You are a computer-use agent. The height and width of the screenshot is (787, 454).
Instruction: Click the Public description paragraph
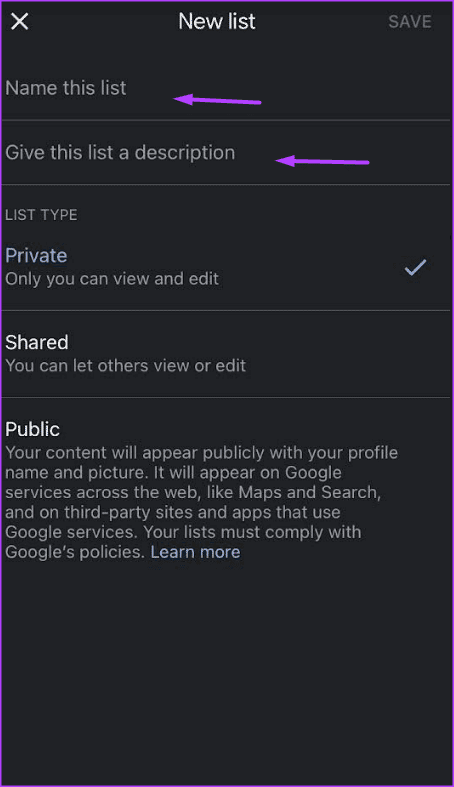point(202,502)
